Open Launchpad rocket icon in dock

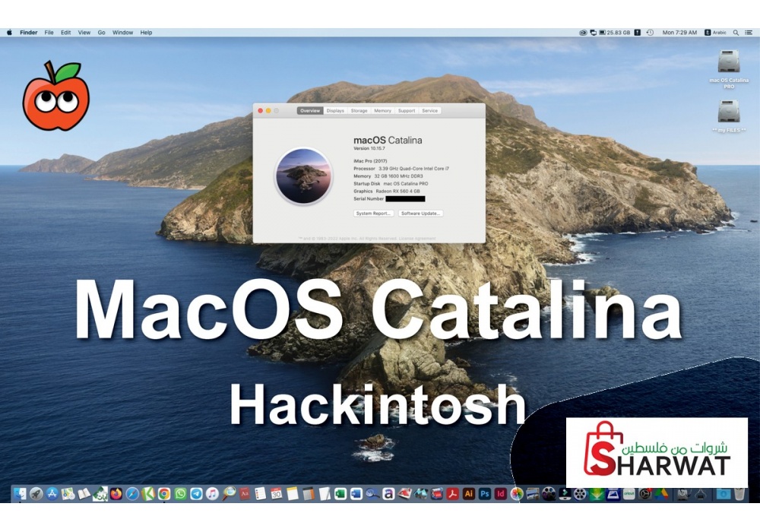click(x=36, y=494)
